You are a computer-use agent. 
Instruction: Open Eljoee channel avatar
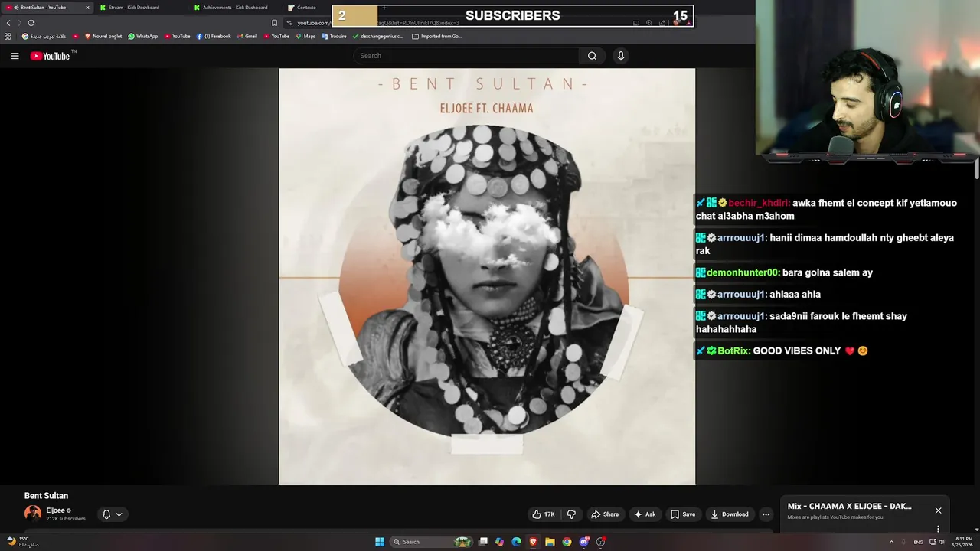pos(33,514)
